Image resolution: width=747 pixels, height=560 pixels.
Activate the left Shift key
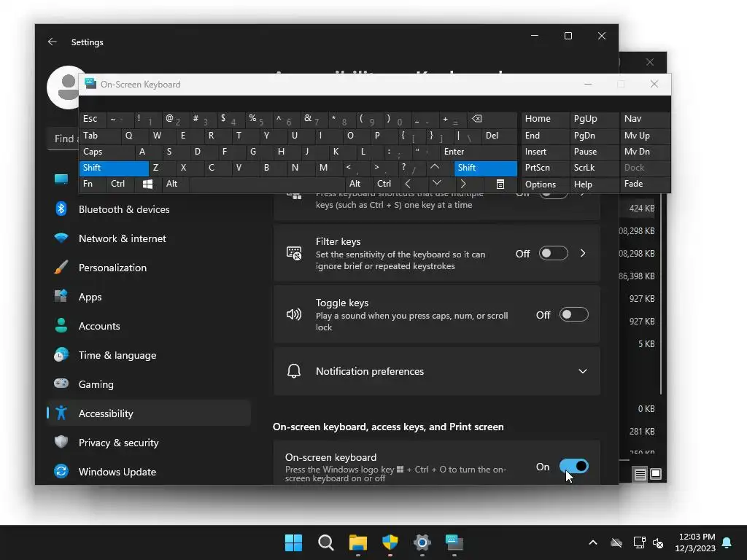[x=114, y=168]
